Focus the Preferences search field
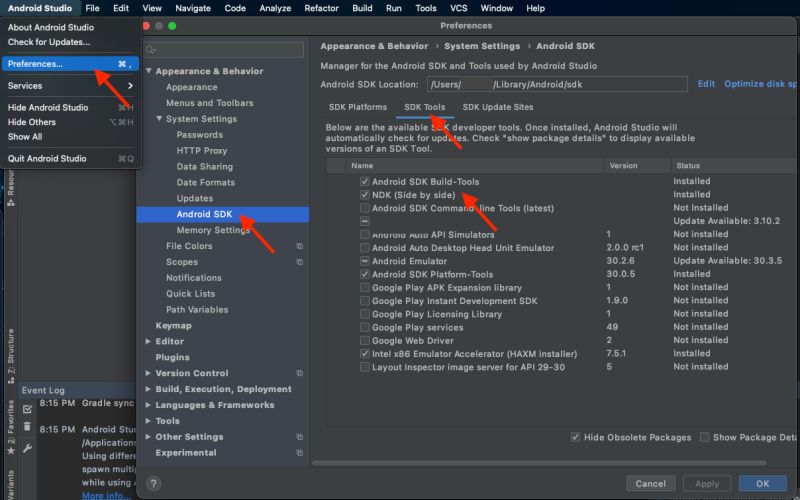The height and width of the screenshot is (500, 800). (224, 49)
